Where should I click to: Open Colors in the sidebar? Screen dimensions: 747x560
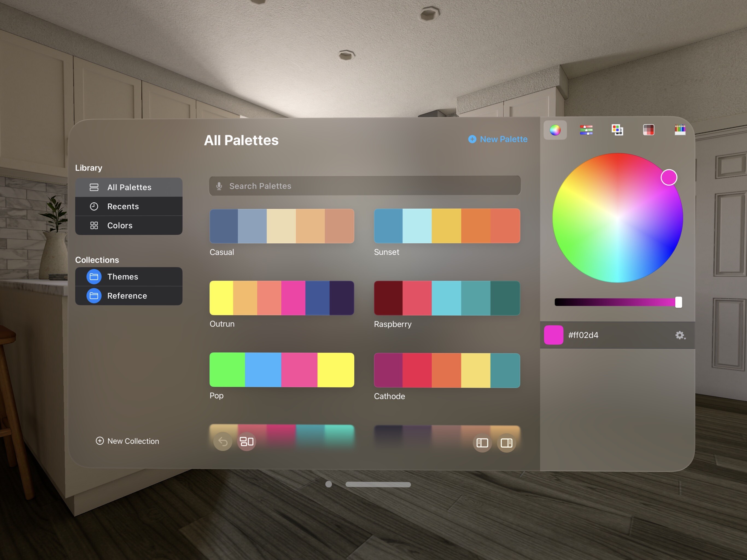point(129,225)
